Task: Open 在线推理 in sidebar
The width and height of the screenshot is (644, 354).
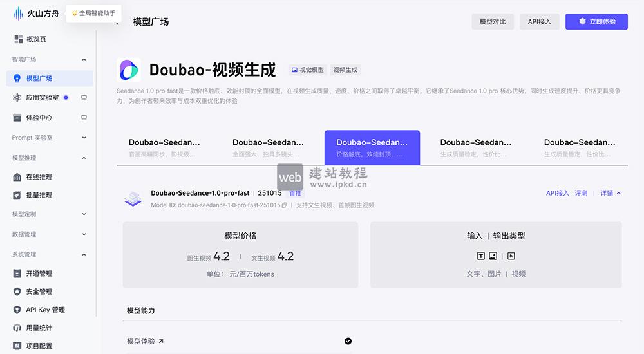Action: pyautogui.click(x=39, y=177)
